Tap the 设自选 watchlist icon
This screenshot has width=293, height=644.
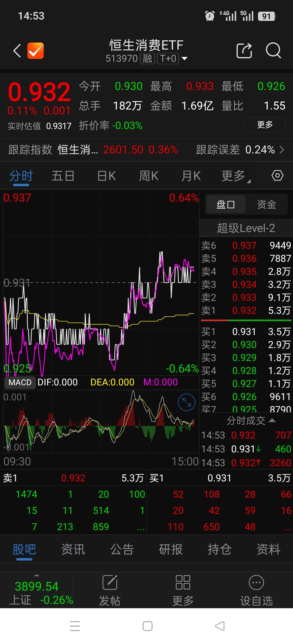click(256, 582)
